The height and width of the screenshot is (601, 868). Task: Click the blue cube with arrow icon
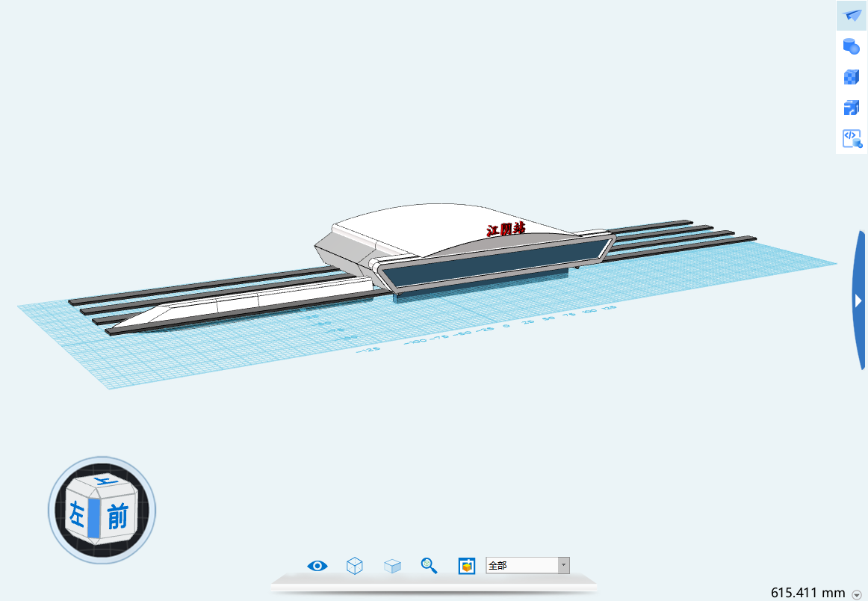(x=852, y=108)
